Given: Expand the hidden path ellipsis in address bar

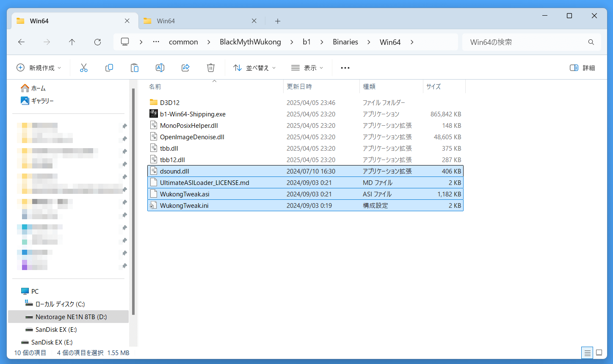Looking at the screenshot, I should [x=156, y=42].
